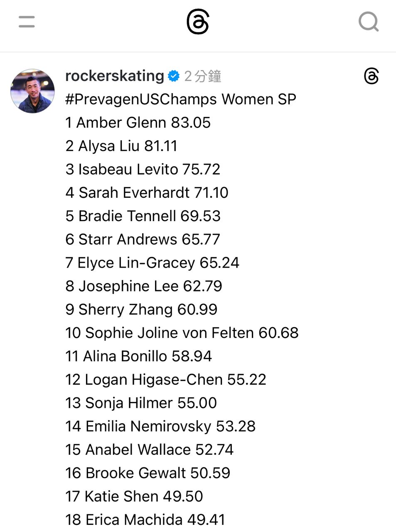
Task: Click the Elyce Lin-Gracey 65.24 line
Action: [152, 263]
